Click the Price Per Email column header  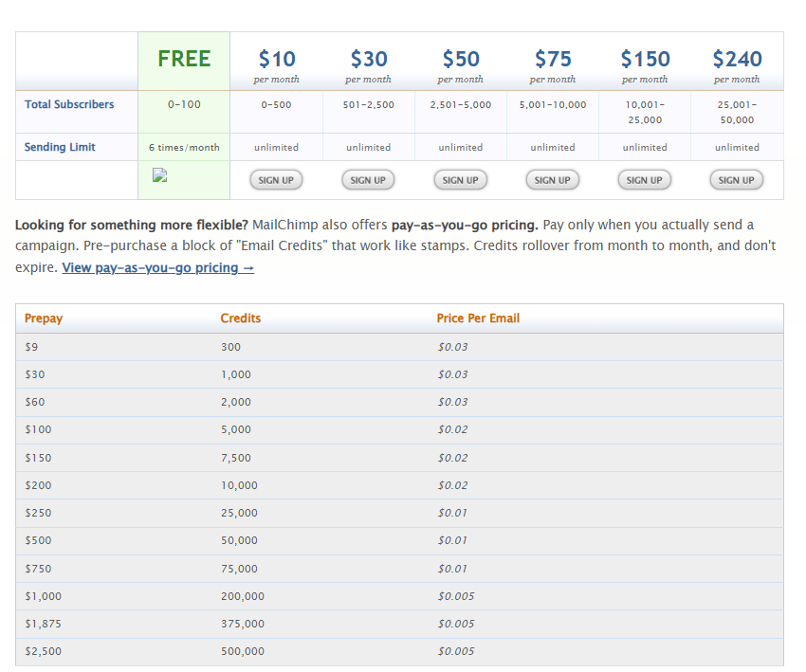(x=478, y=318)
